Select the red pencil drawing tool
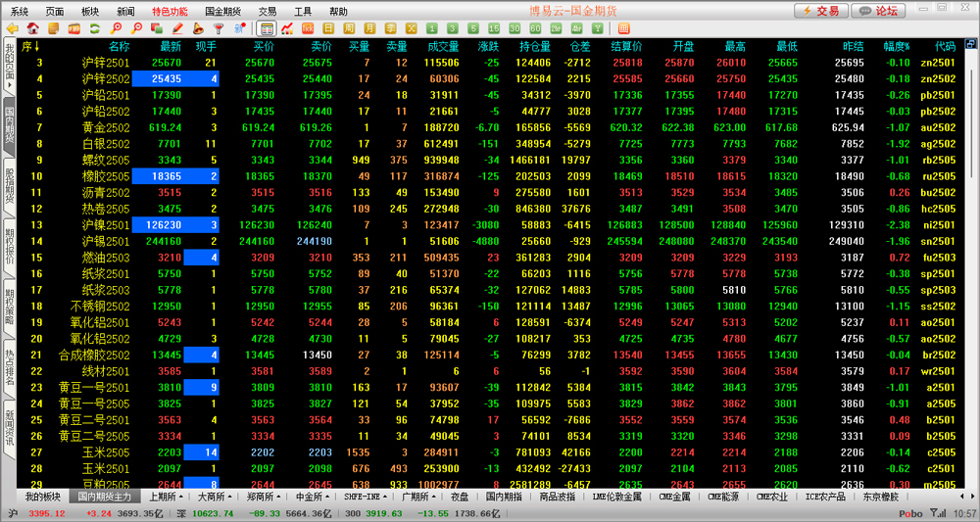Viewport: 980px width, 522px height. [177, 28]
